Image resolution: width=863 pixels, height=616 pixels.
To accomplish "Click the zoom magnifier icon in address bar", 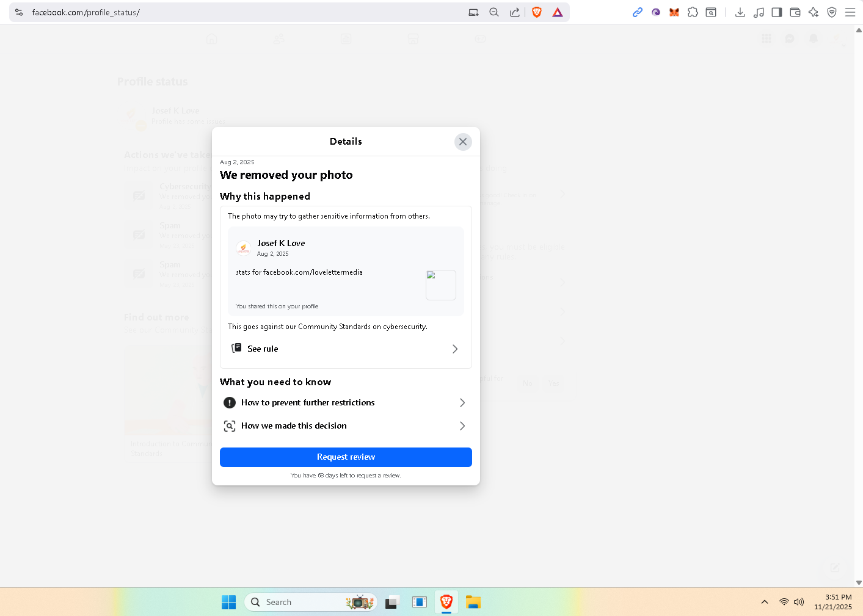I will [x=494, y=12].
